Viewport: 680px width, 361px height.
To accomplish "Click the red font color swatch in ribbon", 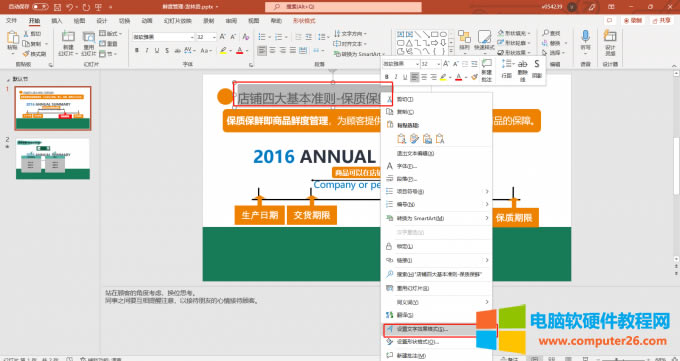I will pyautogui.click(x=240, y=51).
